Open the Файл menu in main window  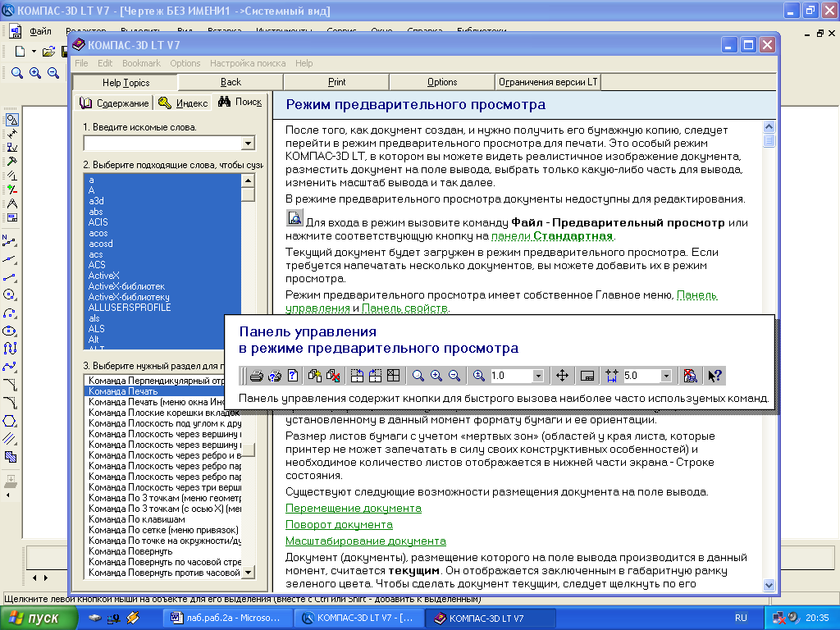click(40, 31)
